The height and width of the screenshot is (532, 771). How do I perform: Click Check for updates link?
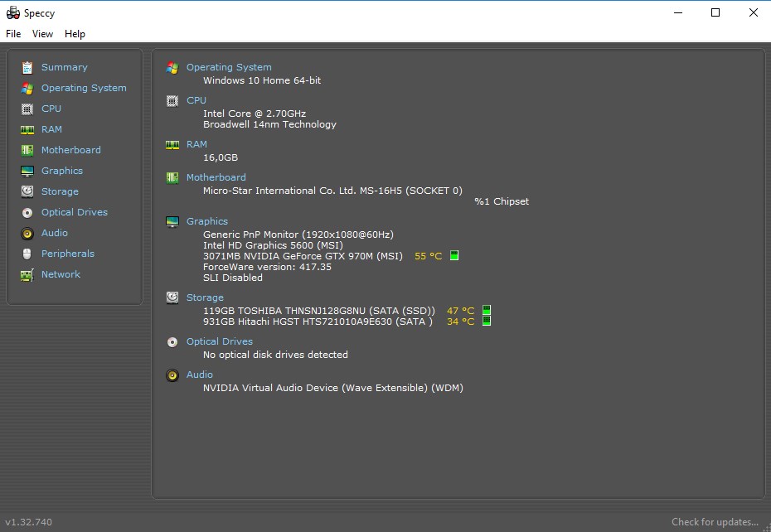pyautogui.click(x=715, y=522)
